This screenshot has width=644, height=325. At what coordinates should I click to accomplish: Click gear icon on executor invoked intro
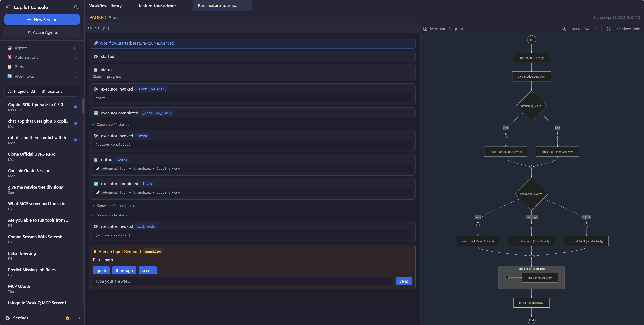pos(96,136)
